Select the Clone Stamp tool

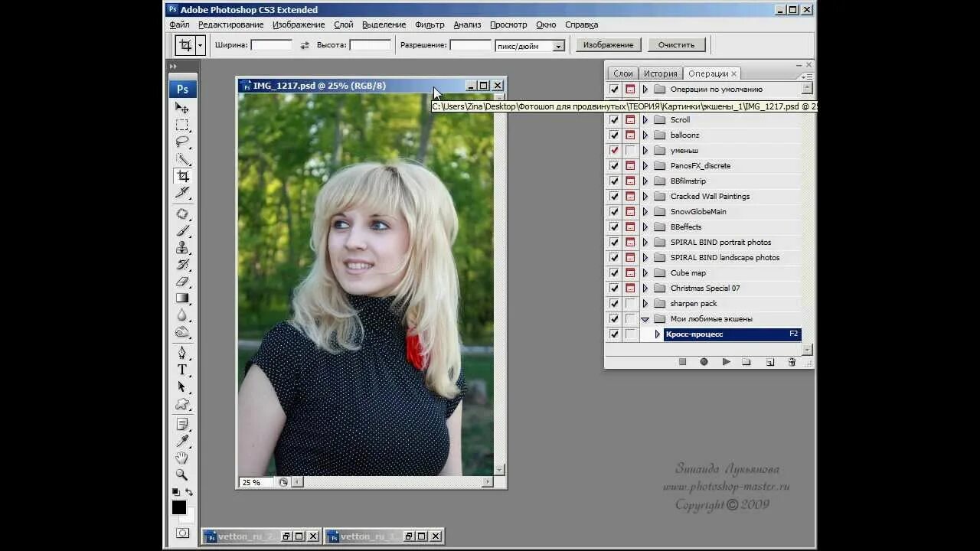click(x=182, y=248)
